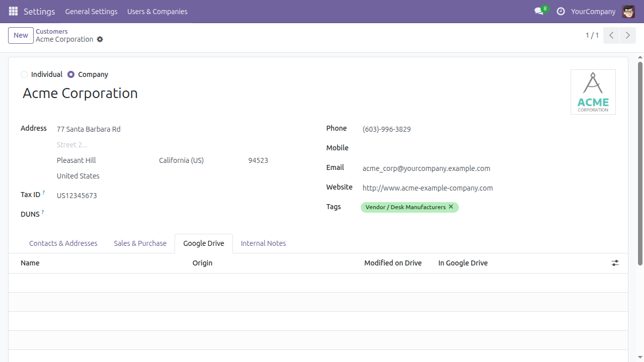The width and height of the screenshot is (644, 362).
Task: Edit the Website field acme-example-company.com
Action: (488, 188)
